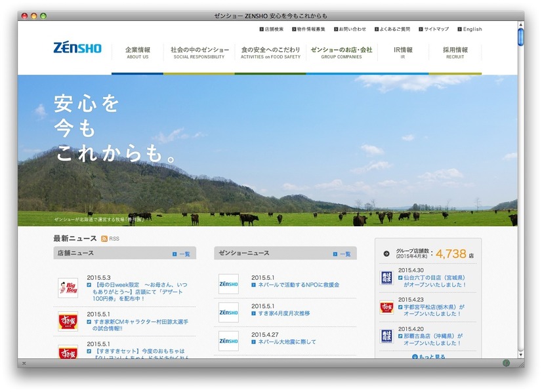Open the サイトマップ link
Image resolution: width=542 pixels, height=392 pixels.
[434, 29]
